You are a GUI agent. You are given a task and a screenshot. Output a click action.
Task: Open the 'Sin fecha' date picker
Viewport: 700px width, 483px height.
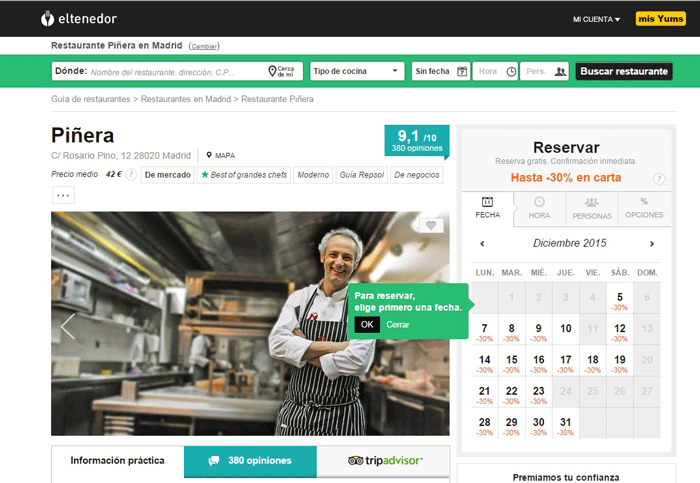point(440,71)
